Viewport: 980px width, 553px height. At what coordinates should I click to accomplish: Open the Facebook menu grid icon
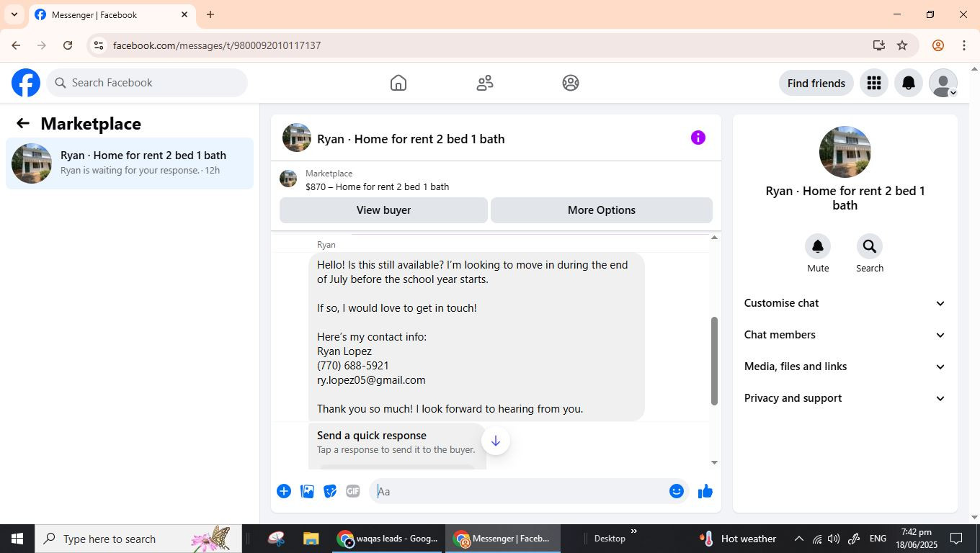point(874,83)
